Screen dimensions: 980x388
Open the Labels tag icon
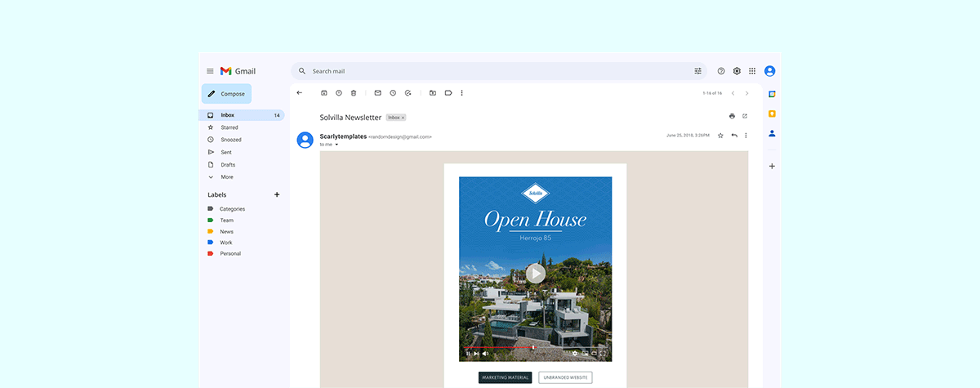click(x=448, y=93)
